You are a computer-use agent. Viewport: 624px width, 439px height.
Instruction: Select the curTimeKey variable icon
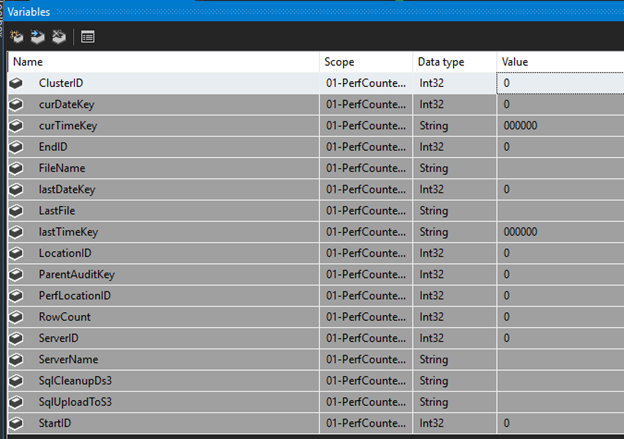tap(16, 126)
